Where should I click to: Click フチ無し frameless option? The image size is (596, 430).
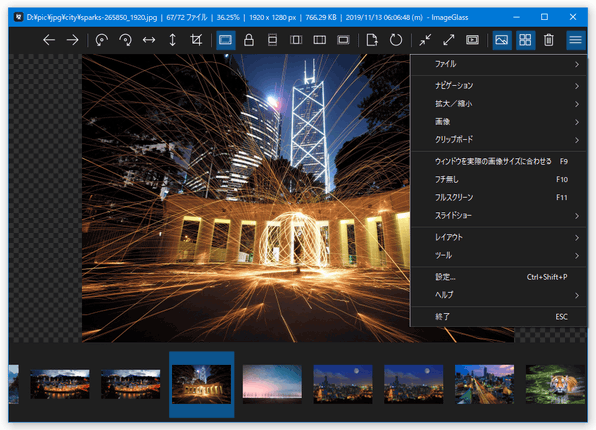(x=499, y=179)
